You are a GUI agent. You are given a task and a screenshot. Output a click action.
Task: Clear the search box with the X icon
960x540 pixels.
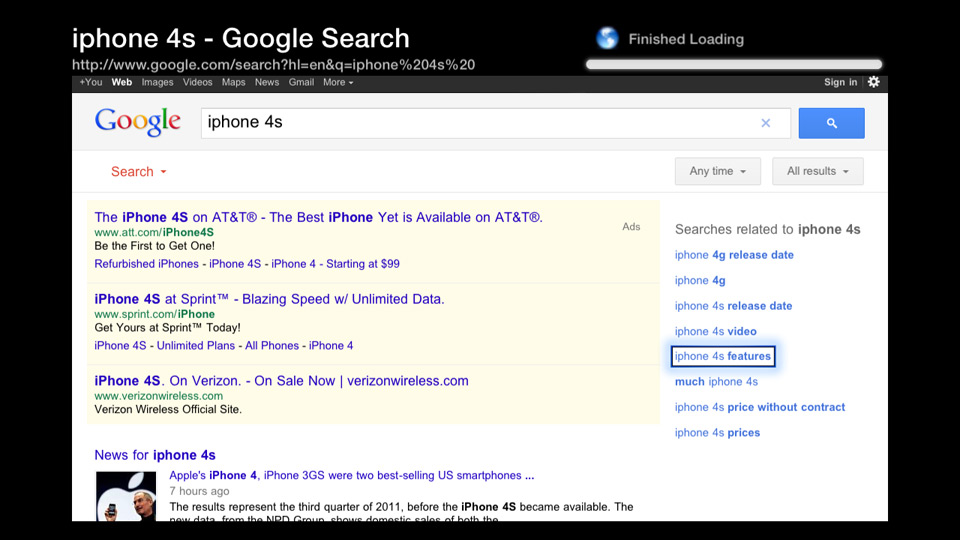click(766, 123)
